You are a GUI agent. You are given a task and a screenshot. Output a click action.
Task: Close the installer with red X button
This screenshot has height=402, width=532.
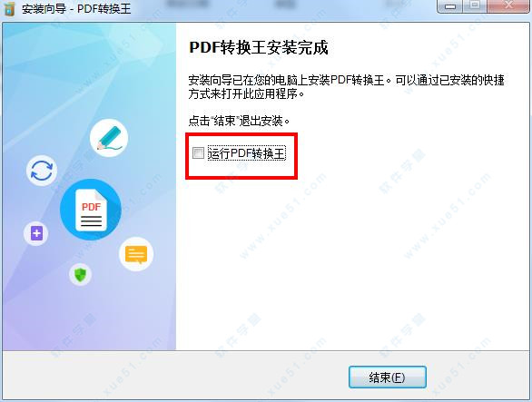point(507,6)
